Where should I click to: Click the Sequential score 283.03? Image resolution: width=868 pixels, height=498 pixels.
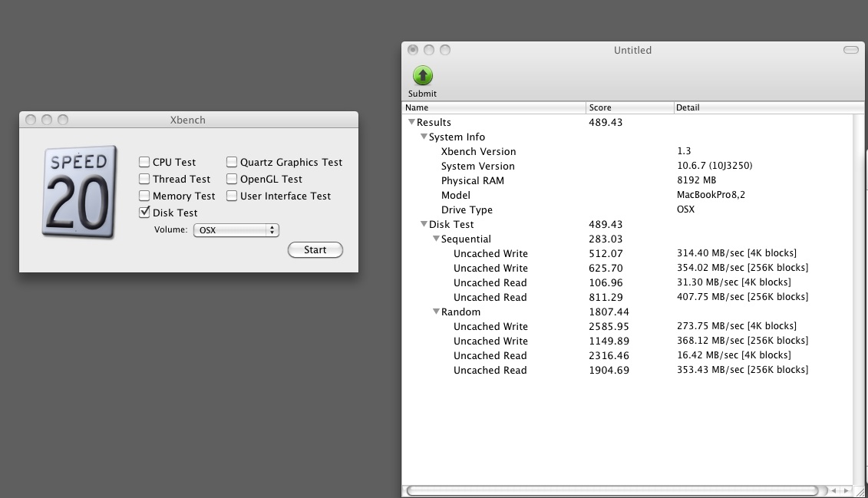606,239
